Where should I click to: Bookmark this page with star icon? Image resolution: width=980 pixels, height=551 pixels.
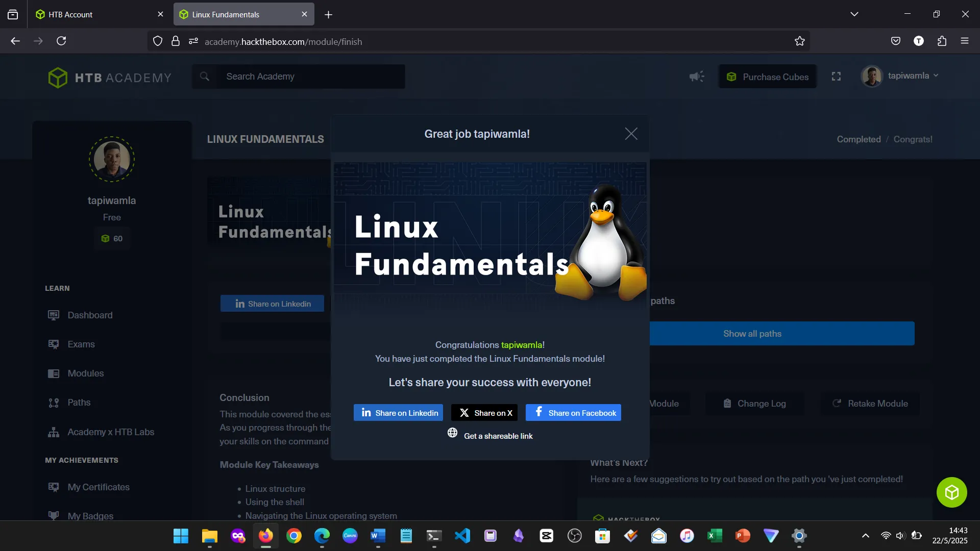point(799,41)
